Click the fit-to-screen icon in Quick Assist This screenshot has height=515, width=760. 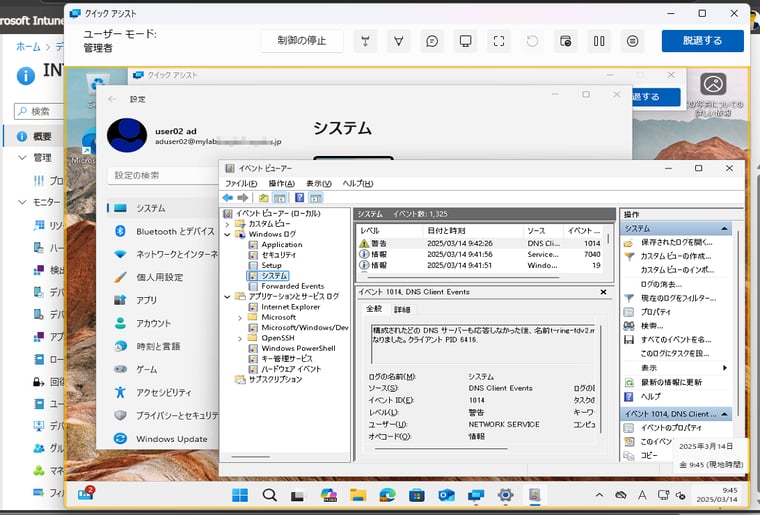click(x=499, y=41)
